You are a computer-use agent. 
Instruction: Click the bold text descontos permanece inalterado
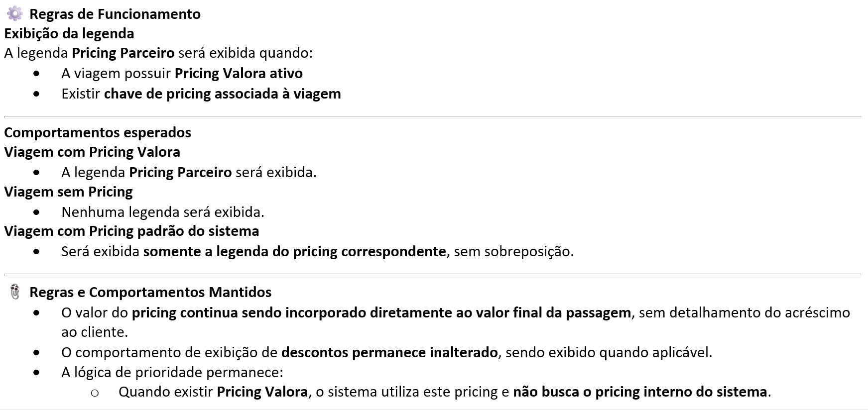(389, 352)
